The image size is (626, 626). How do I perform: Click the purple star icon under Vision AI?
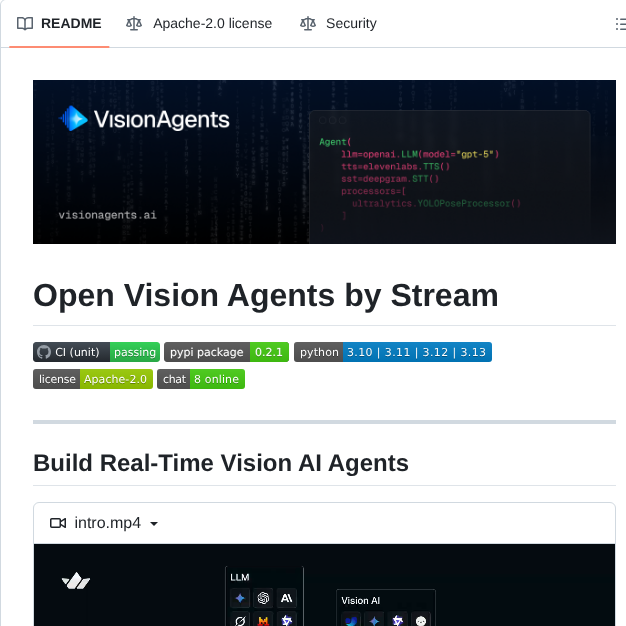pos(398,619)
